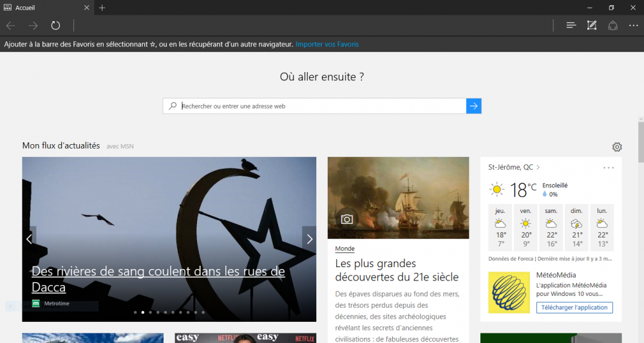Viewport: 644px width, 343px height.
Task: Open headline about Dacca
Action: coord(158,279)
